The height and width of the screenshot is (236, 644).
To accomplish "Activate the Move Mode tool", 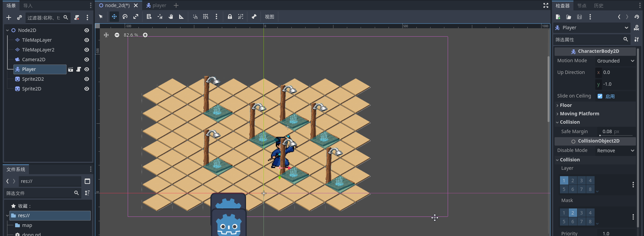I will click(114, 16).
